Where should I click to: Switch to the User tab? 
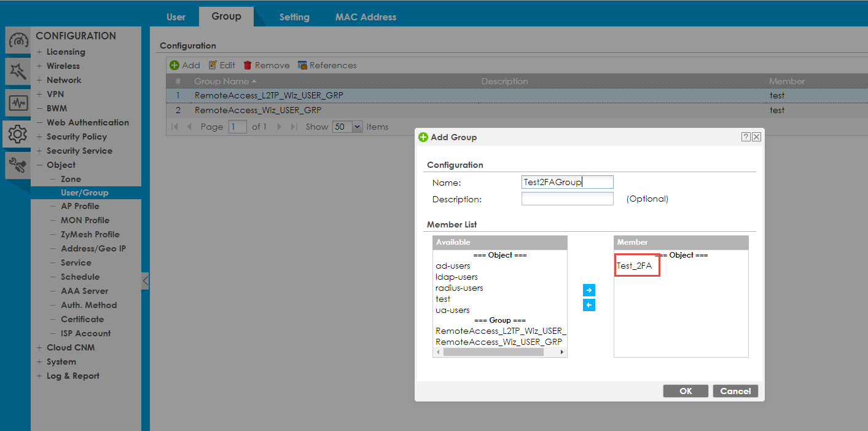tap(176, 17)
